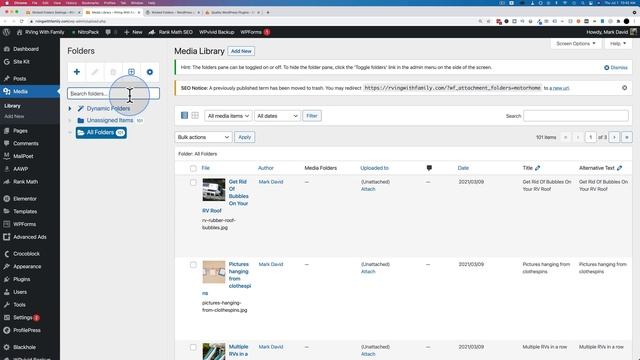Go to the next page arrow

point(614,137)
